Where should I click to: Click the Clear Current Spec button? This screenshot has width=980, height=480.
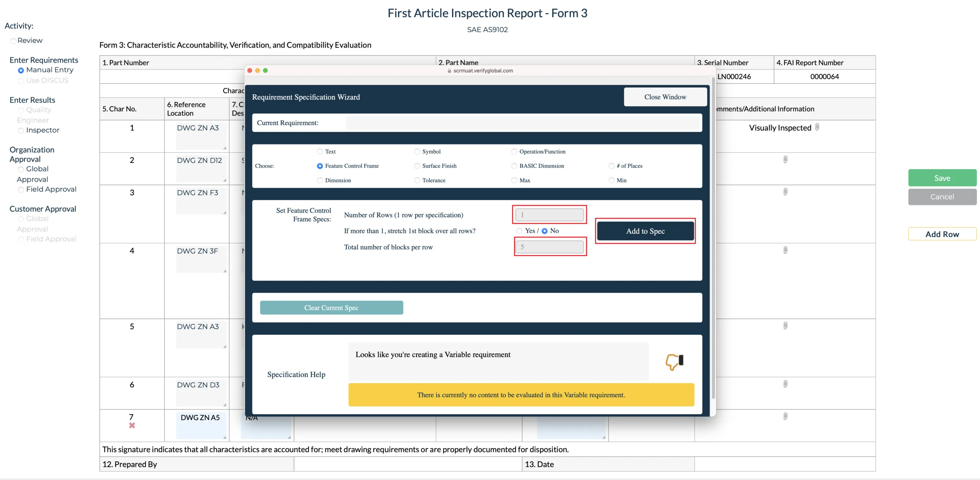click(x=331, y=307)
